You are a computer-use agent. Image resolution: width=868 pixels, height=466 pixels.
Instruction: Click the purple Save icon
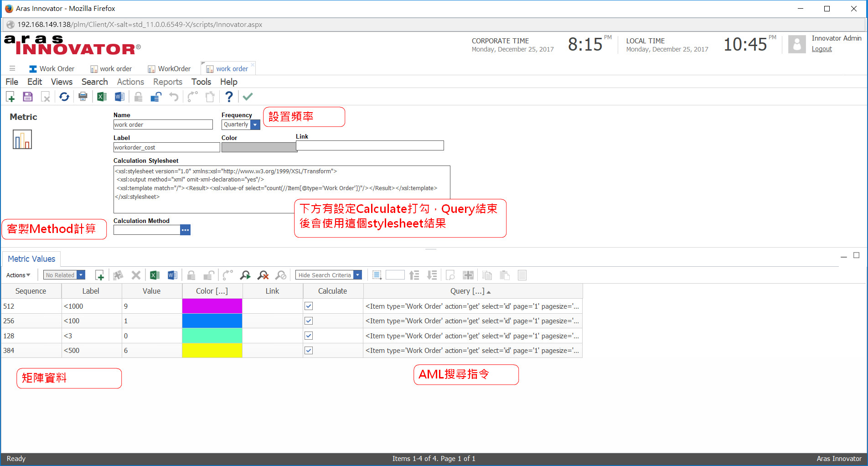click(28, 97)
